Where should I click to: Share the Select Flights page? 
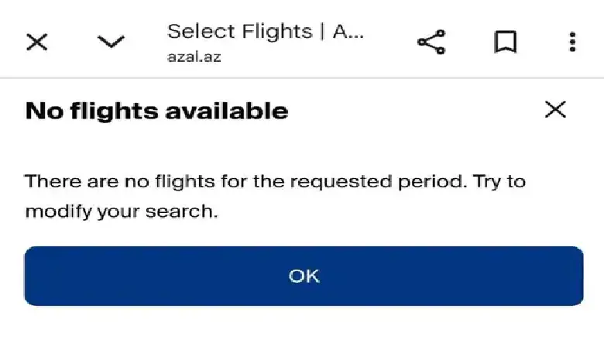(431, 42)
